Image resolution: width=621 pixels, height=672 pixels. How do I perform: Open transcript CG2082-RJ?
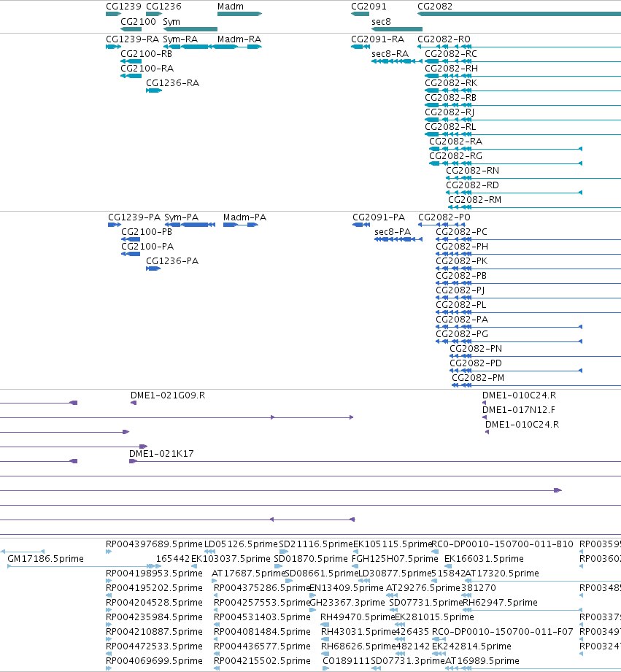[x=450, y=112]
